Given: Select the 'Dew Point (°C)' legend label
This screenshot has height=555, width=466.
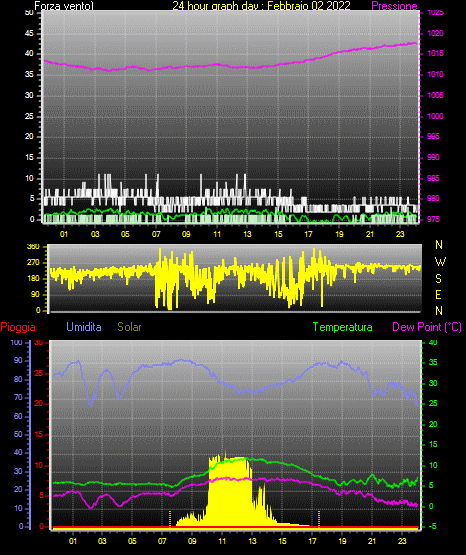Looking at the screenshot, I should (427, 327).
